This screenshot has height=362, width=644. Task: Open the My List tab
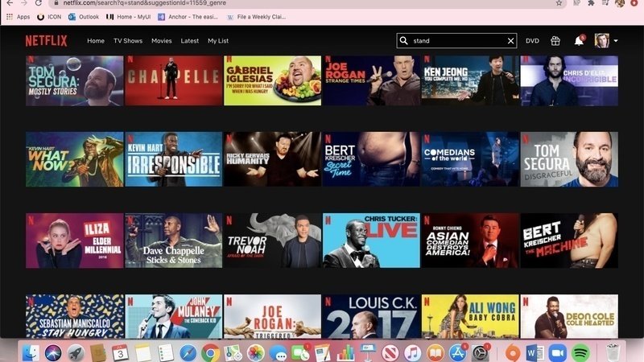218,41
